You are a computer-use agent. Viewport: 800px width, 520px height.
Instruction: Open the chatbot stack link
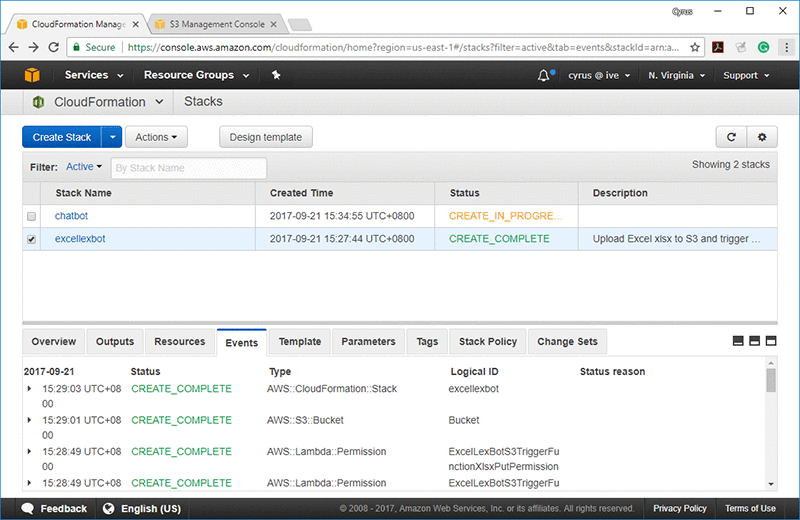71,216
